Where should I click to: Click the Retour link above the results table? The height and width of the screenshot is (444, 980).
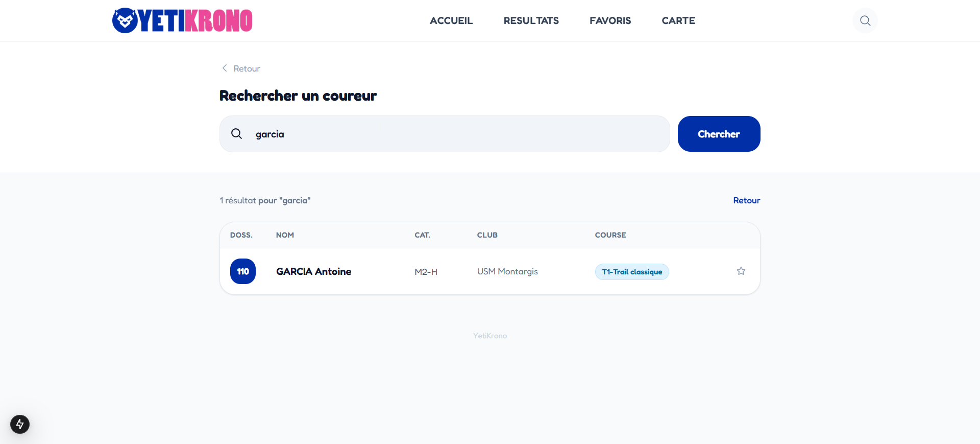click(746, 200)
